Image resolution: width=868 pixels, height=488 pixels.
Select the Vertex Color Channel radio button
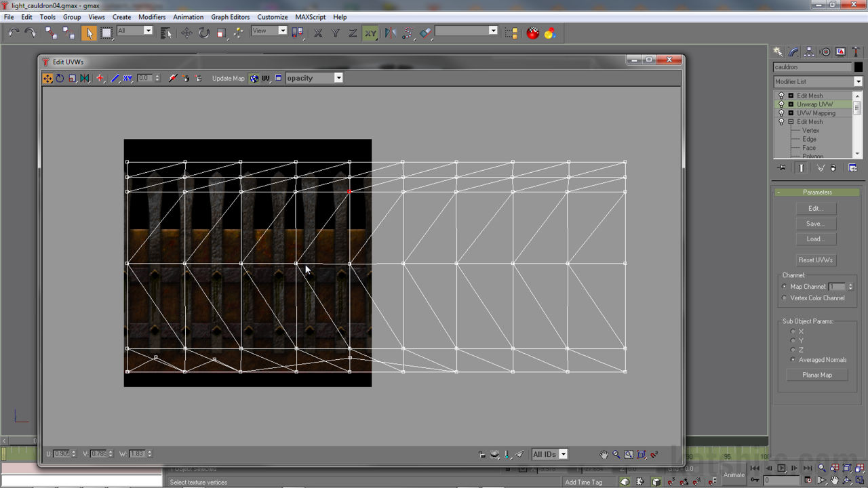pyautogui.click(x=785, y=298)
